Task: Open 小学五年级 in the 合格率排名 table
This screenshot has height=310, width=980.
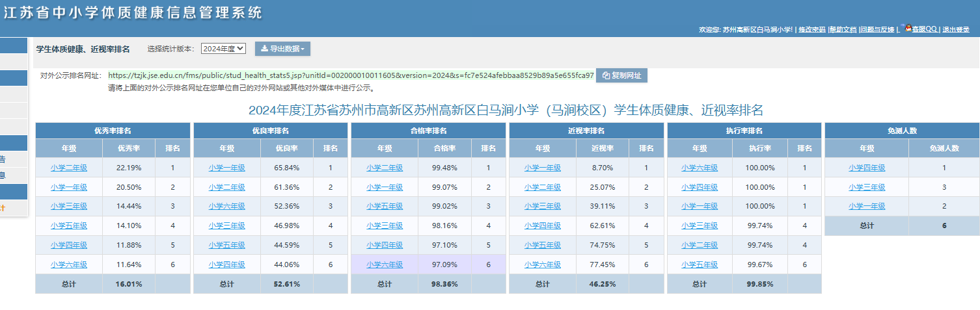Action: (385, 206)
